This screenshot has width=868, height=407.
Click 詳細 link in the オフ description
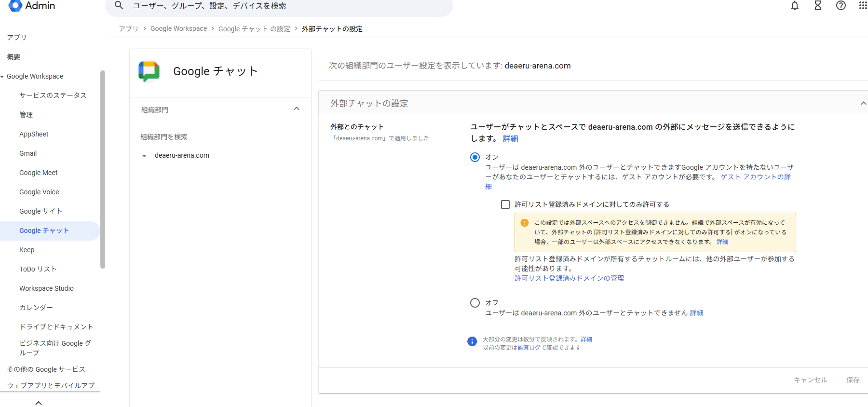point(696,313)
